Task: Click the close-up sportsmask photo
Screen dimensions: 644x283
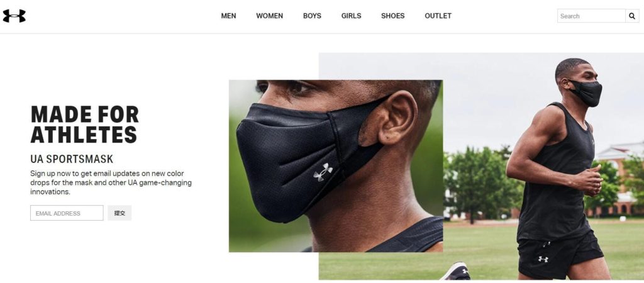Action: pyautogui.click(x=336, y=165)
